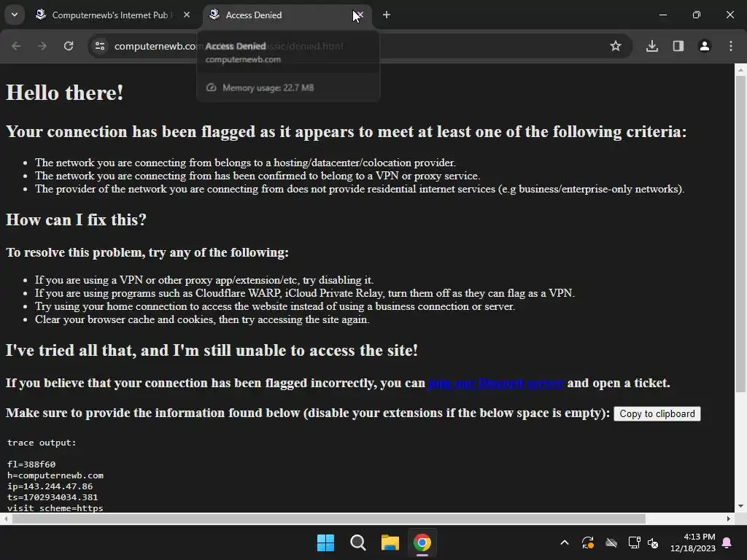The width and height of the screenshot is (747, 560).
Task: Open the Windows Start menu
Action: point(326,542)
